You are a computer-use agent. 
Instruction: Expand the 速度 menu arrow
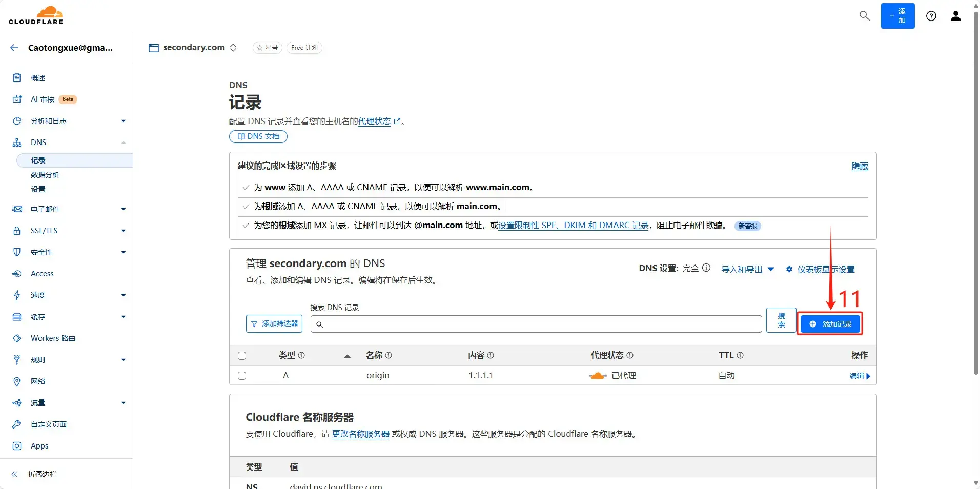tap(124, 295)
